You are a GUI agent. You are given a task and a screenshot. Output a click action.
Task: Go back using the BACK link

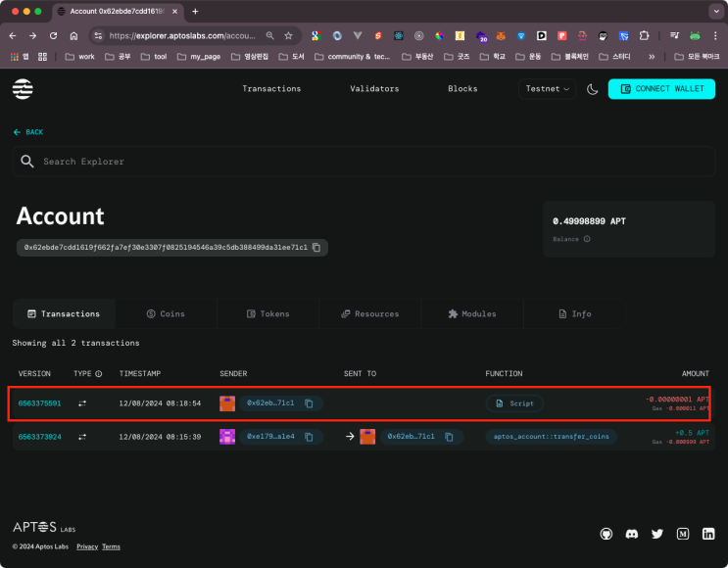click(x=28, y=132)
